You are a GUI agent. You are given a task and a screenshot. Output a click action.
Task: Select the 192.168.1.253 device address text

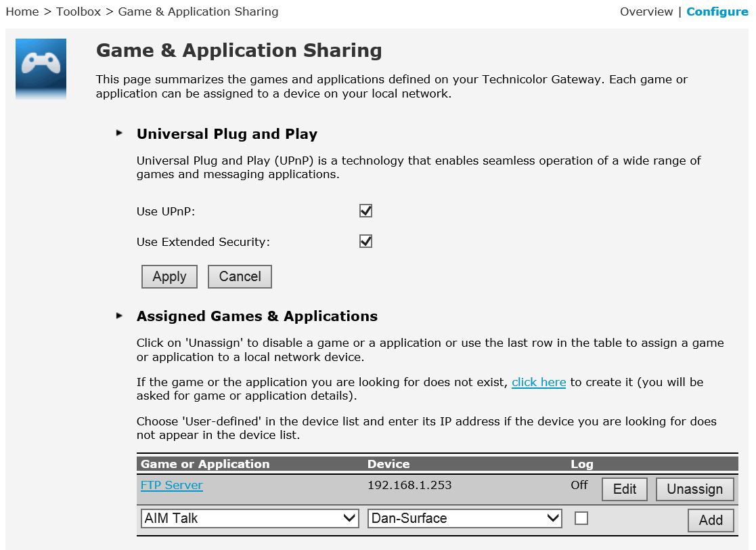(x=409, y=486)
